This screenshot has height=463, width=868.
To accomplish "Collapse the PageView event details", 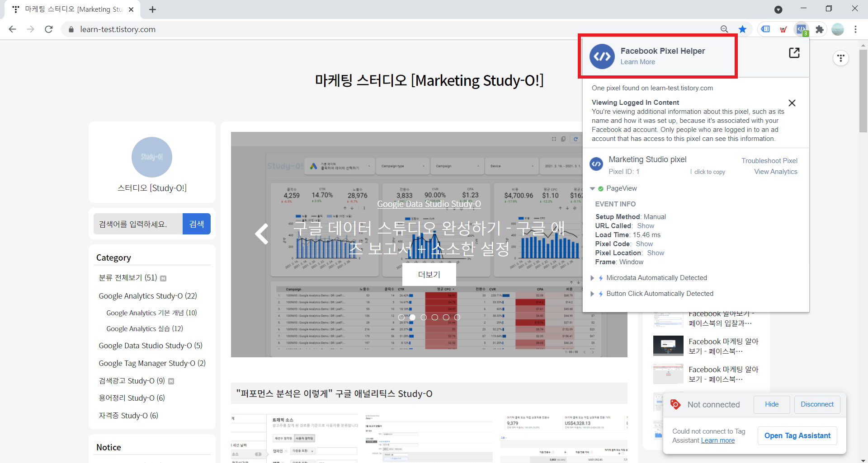I will point(592,188).
